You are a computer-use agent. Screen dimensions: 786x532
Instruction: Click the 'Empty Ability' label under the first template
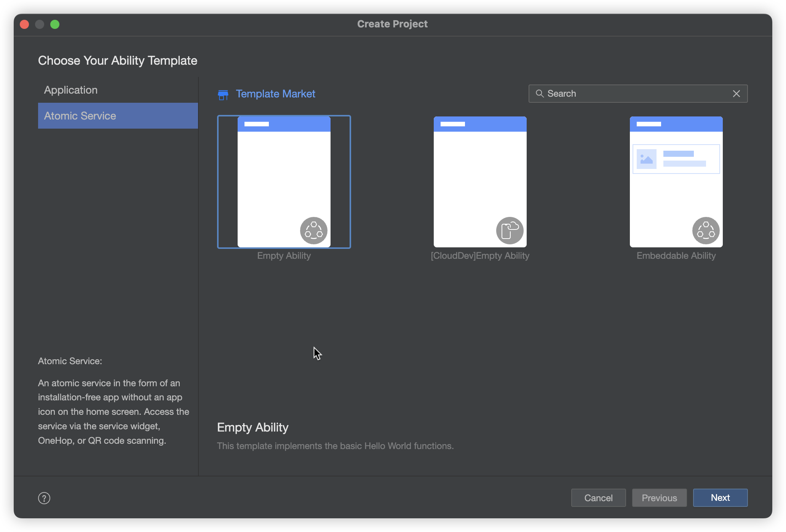(284, 256)
